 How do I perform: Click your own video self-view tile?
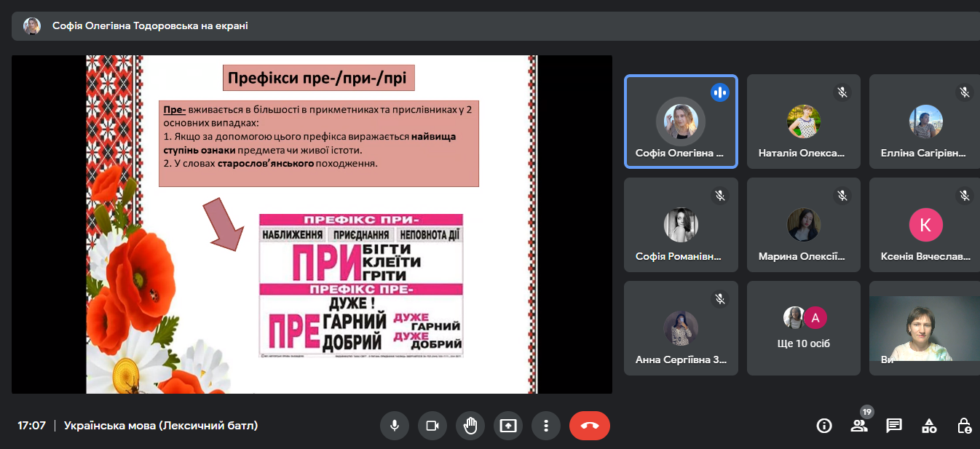coord(925,328)
